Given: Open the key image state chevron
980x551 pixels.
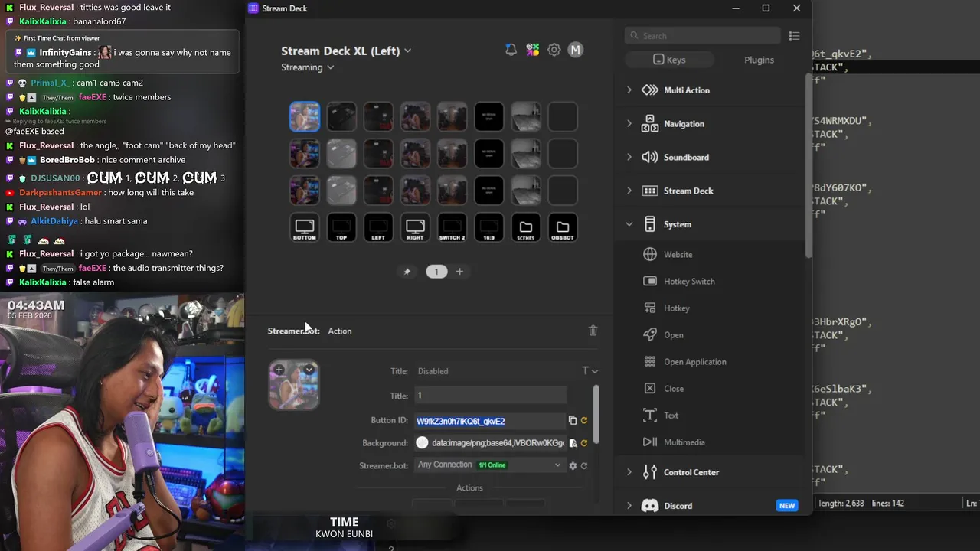Looking at the screenshot, I should point(309,370).
